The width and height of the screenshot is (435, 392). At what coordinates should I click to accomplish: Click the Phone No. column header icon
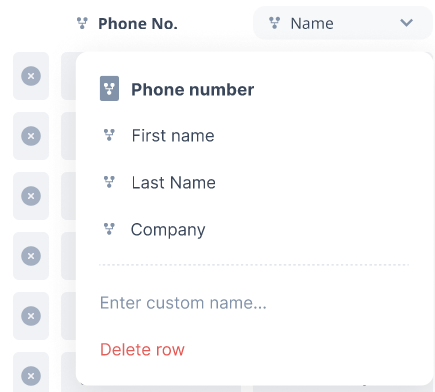(82, 23)
